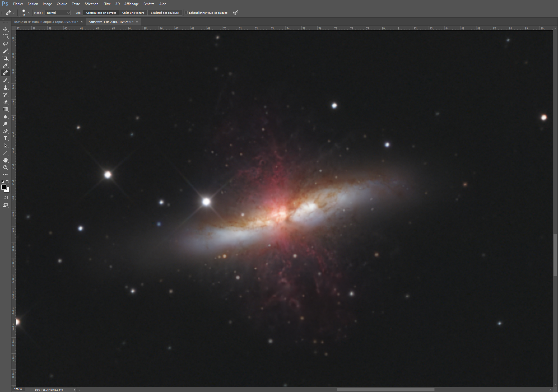Image resolution: width=558 pixels, height=392 pixels.
Task: Select the Brush tool
Action: [5, 80]
